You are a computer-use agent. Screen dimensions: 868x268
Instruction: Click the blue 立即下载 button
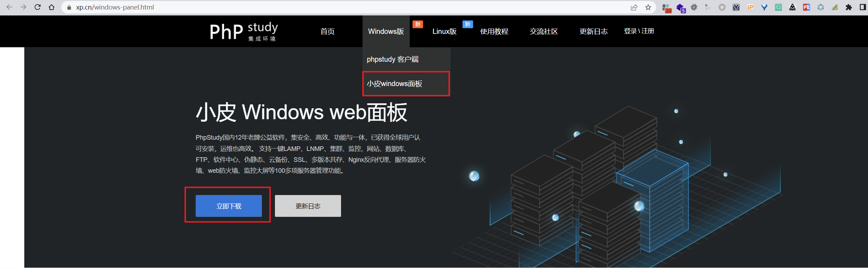(229, 206)
